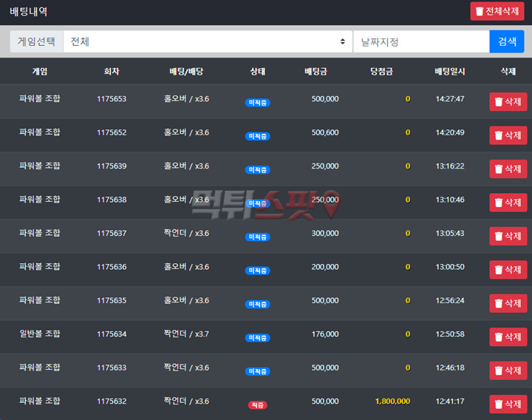Click bet time 13:05:43

click(x=450, y=233)
